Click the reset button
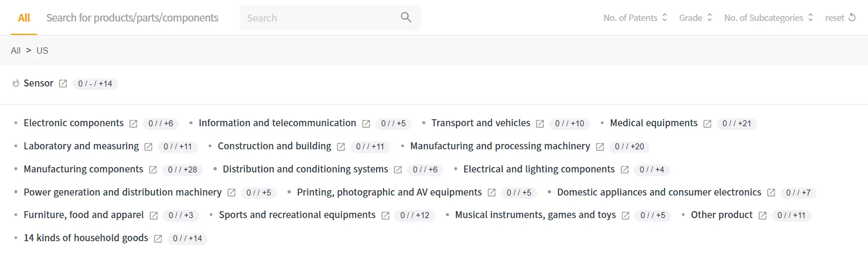 (x=840, y=18)
